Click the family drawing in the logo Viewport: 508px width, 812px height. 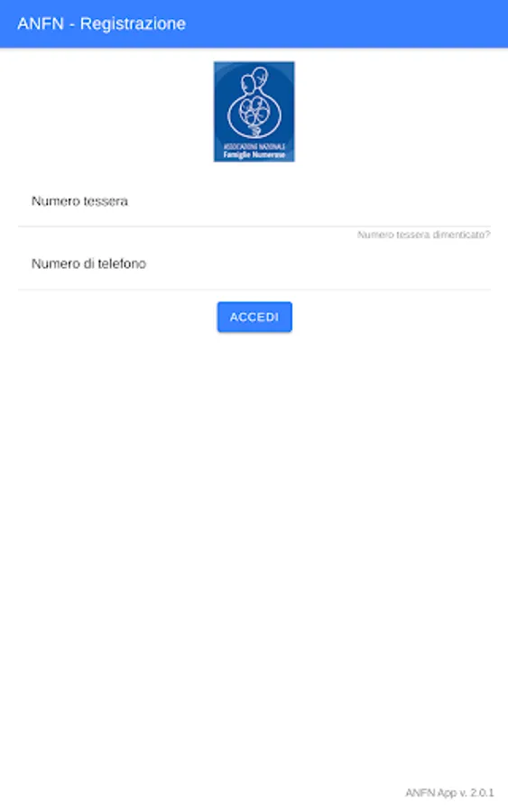point(254,104)
